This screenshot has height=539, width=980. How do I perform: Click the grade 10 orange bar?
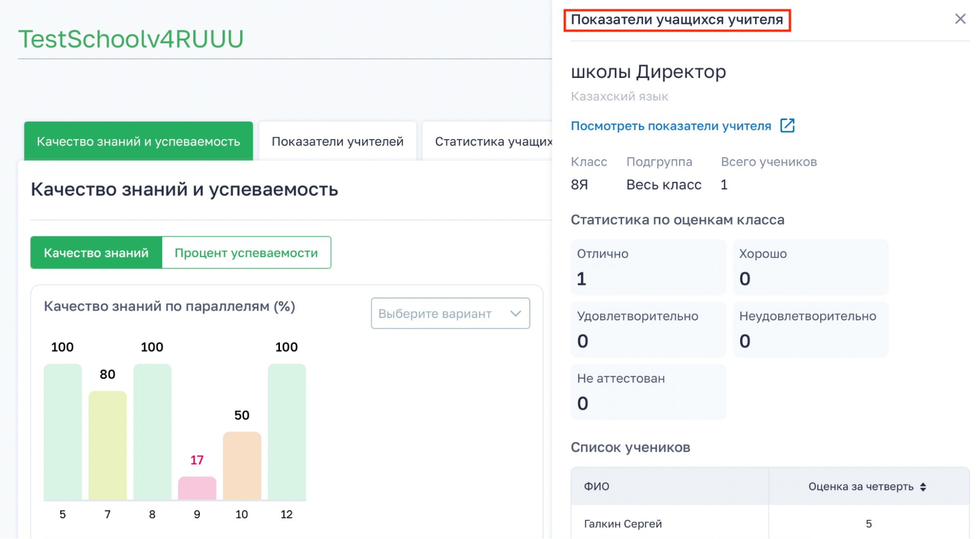[x=242, y=465]
